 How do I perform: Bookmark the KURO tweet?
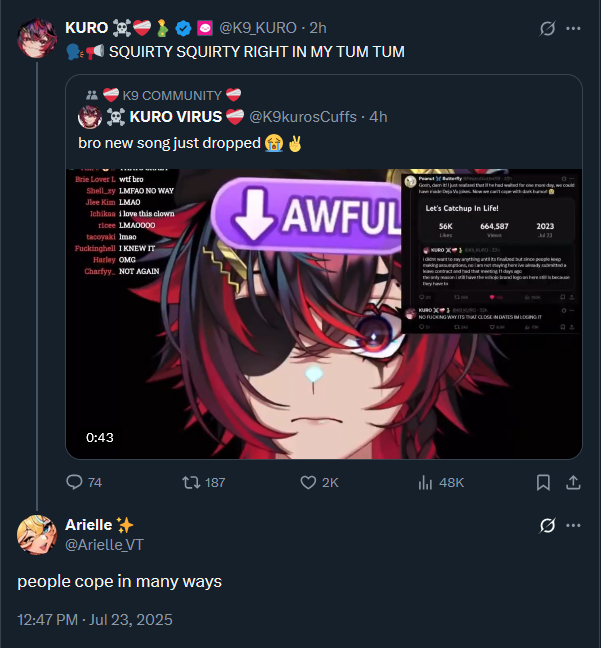pyautogui.click(x=543, y=482)
